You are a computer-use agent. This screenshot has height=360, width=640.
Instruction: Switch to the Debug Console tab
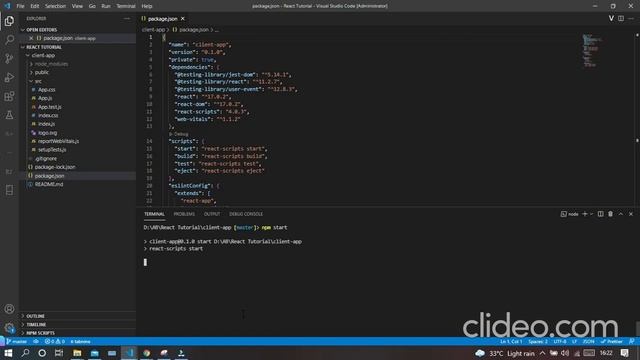click(x=246, y=214)
